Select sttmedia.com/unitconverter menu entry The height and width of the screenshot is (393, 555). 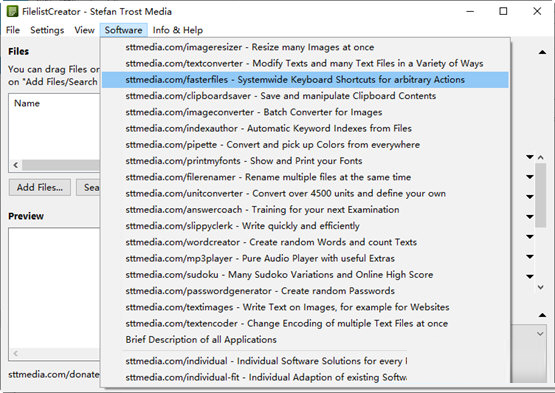305,194
